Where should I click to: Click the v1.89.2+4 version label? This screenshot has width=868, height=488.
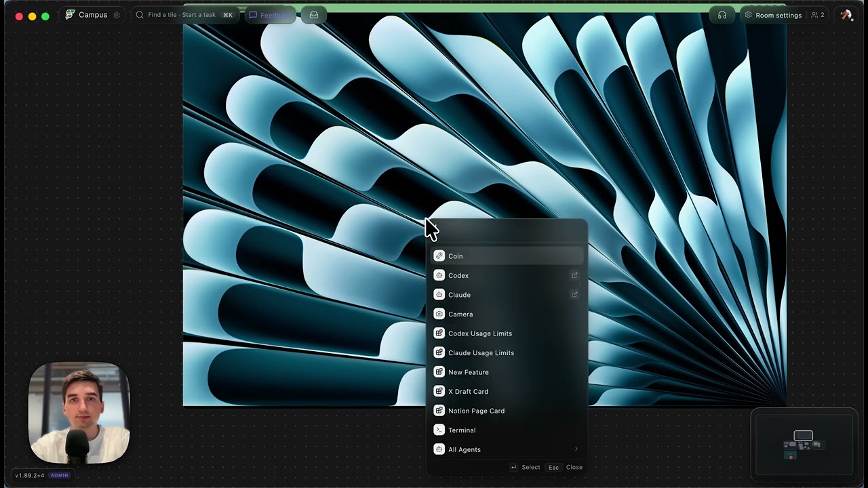click(30, 475)
